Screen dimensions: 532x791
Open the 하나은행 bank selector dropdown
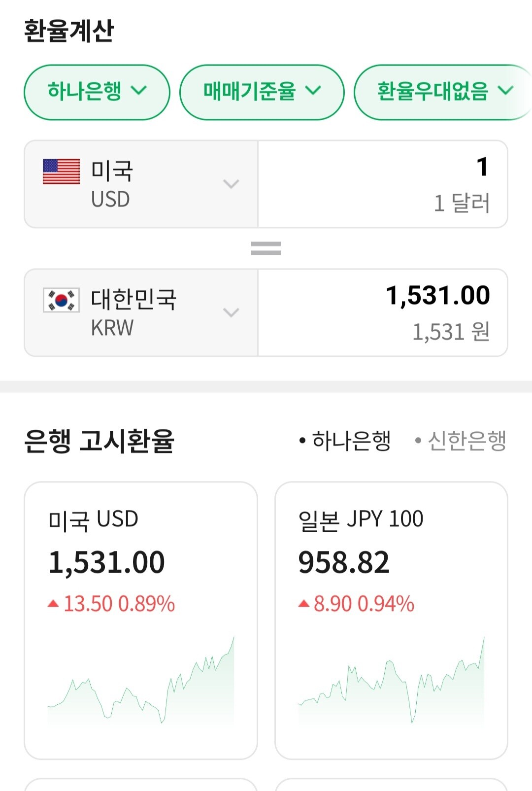97,92
